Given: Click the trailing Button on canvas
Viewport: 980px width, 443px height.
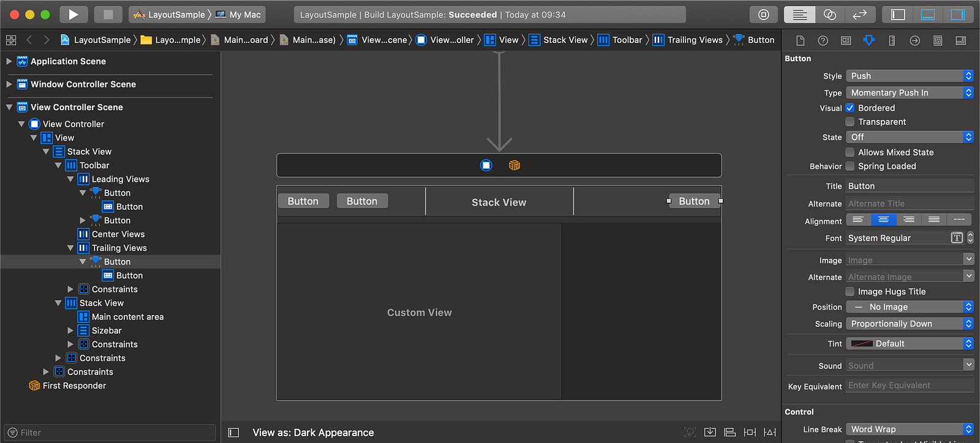Looking at the screenshot, I should (x=694, y=201).
